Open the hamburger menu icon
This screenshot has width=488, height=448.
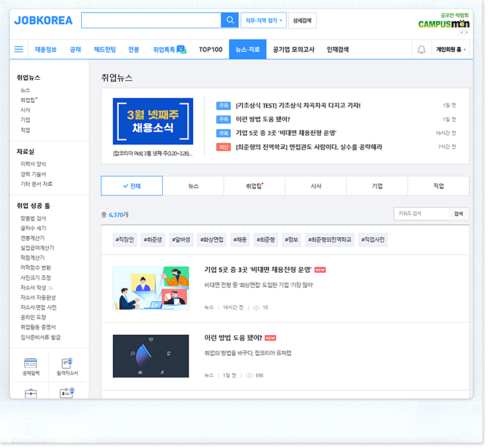[x=18, y=49]
